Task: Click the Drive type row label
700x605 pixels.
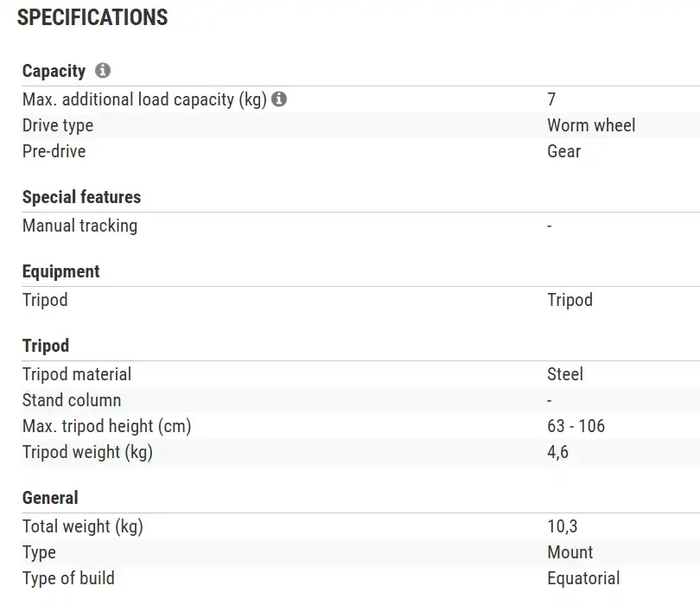Action: (x=58, y=125)
